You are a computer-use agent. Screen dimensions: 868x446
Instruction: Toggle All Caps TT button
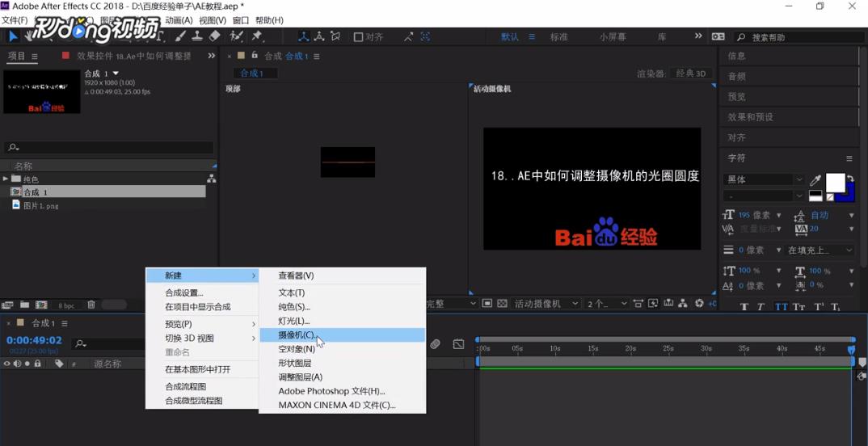tap(781, 307)
